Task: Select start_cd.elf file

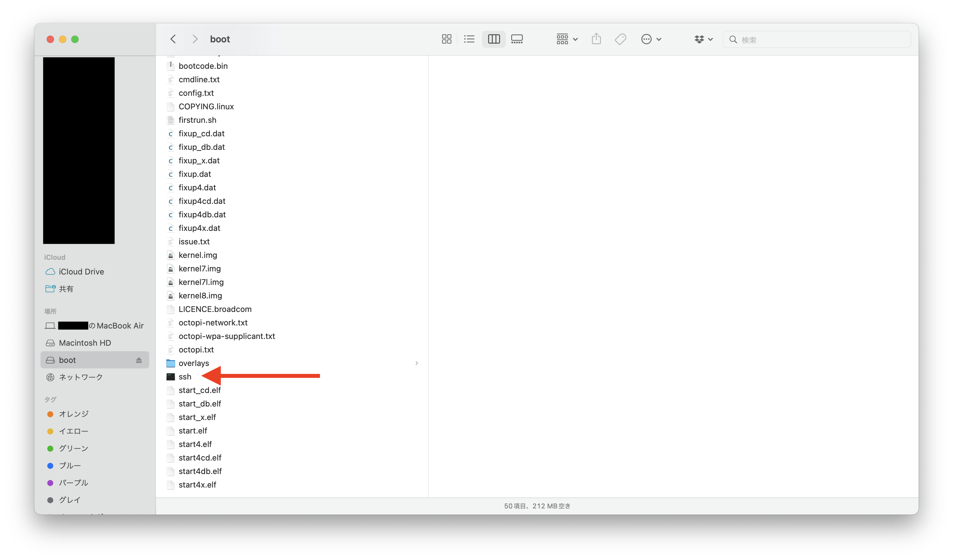Action: [x=199, y=390]
